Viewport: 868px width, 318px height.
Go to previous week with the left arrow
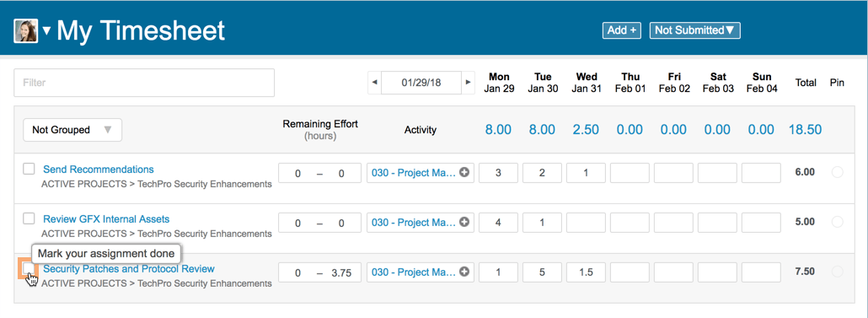(x=375, y=83)
